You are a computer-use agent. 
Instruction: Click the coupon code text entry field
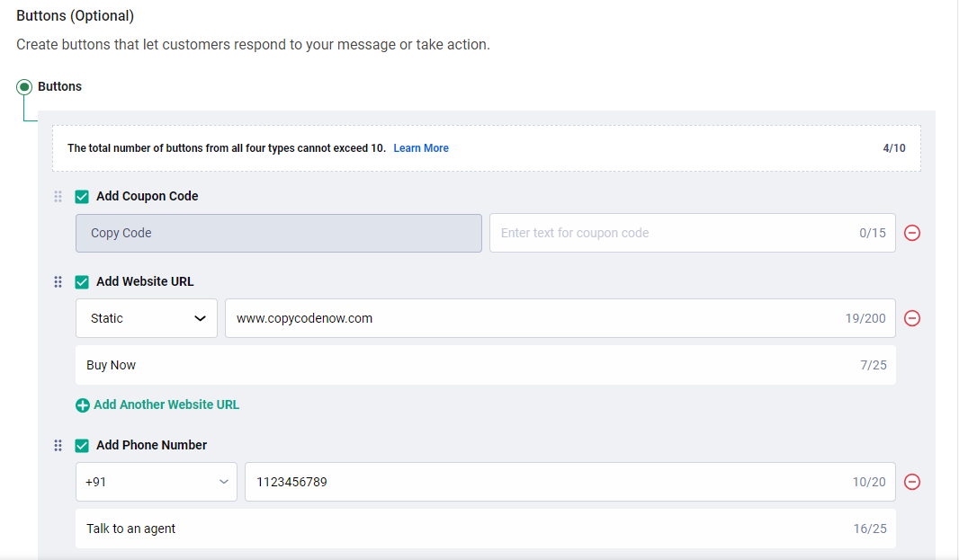coord(693,233)
